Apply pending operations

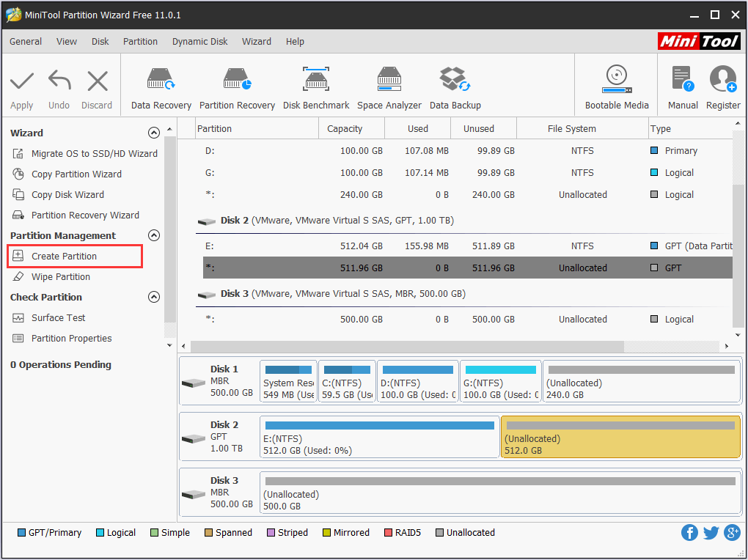coord(21,86)
